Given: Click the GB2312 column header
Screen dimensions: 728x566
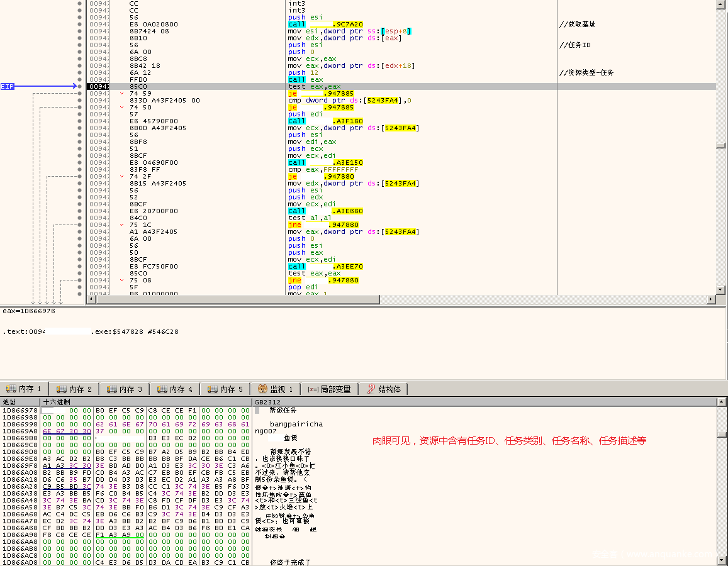Looking at the screenshot, I should pyautogui.click(x=267, y=402).
